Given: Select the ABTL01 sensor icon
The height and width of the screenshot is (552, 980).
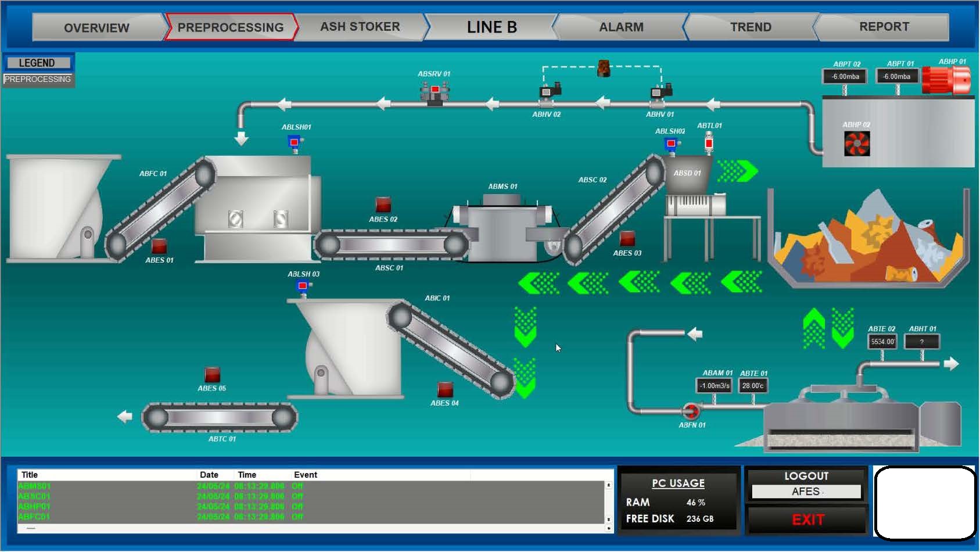Looking at the screenshot, I should tap(709, 143).
